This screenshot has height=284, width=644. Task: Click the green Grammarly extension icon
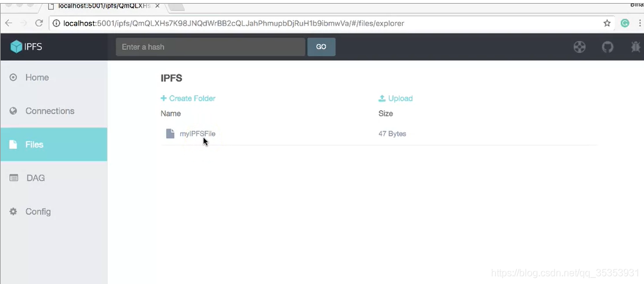(625, 23)
